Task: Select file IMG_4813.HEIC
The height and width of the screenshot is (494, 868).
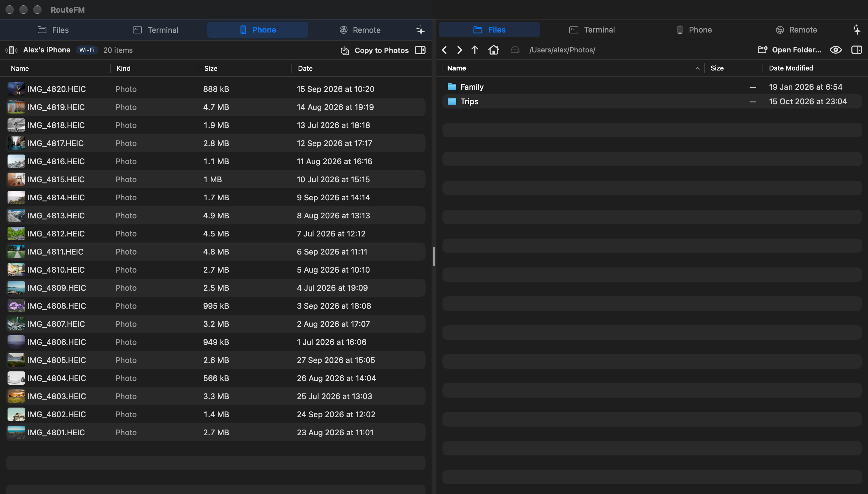Action: 215,215
